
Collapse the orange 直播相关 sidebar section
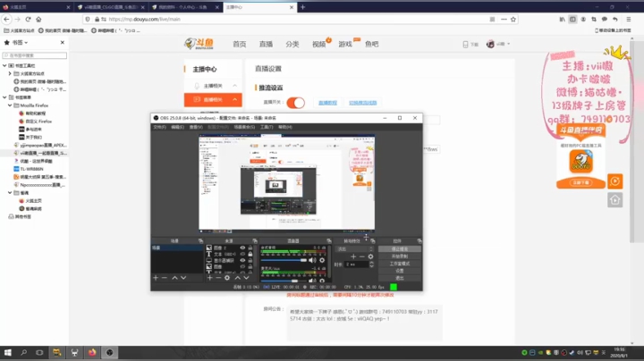(234, 100)
